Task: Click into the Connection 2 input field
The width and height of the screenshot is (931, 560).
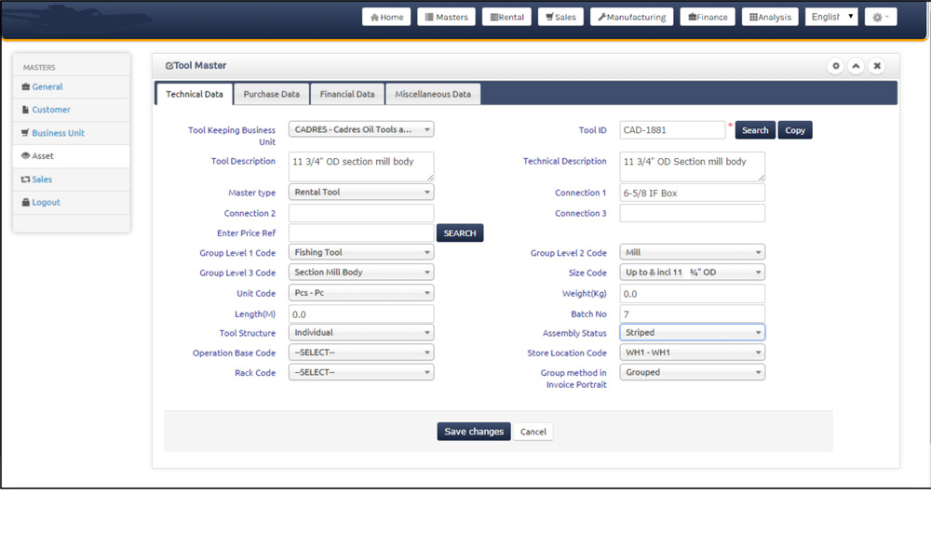Action: [361, 213]
